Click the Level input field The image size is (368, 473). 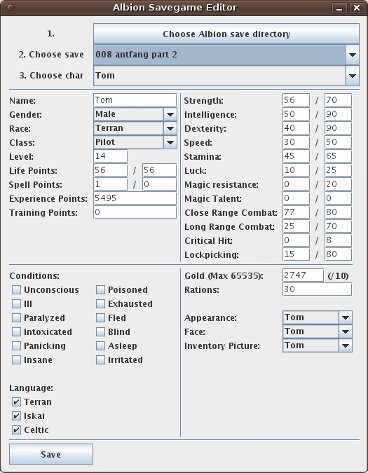pyautogui.click(x=111, y=156)
